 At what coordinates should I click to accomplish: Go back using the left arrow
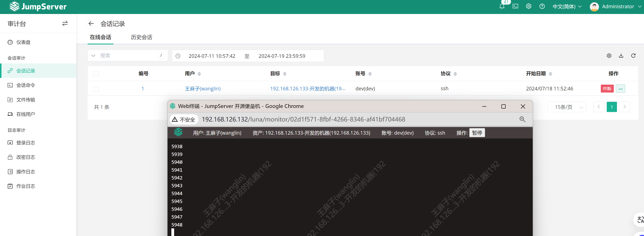(x=91, y=24)
